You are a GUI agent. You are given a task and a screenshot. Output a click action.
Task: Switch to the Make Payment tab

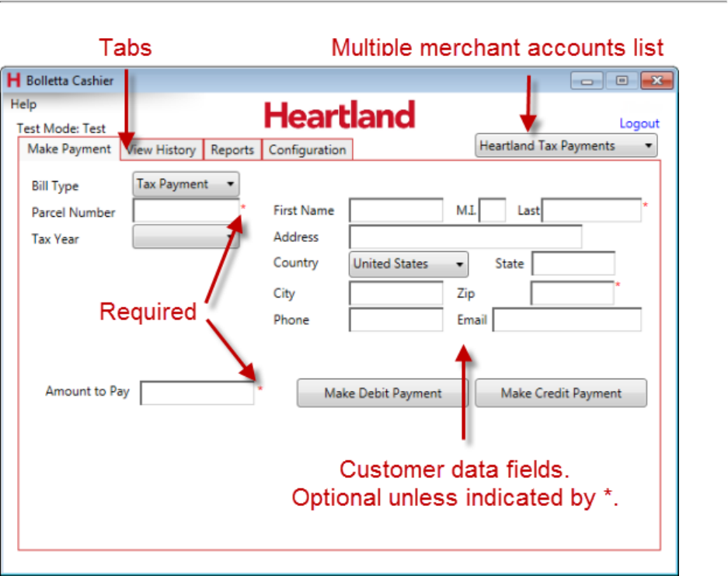tap(69, 148)
